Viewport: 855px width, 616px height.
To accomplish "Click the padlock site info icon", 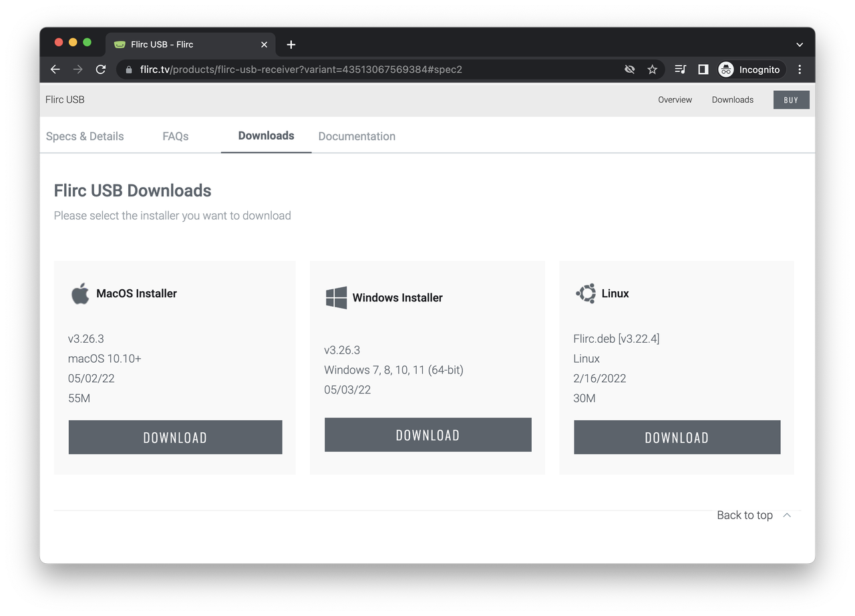I will pyautogui.click(x=129, y=69).
